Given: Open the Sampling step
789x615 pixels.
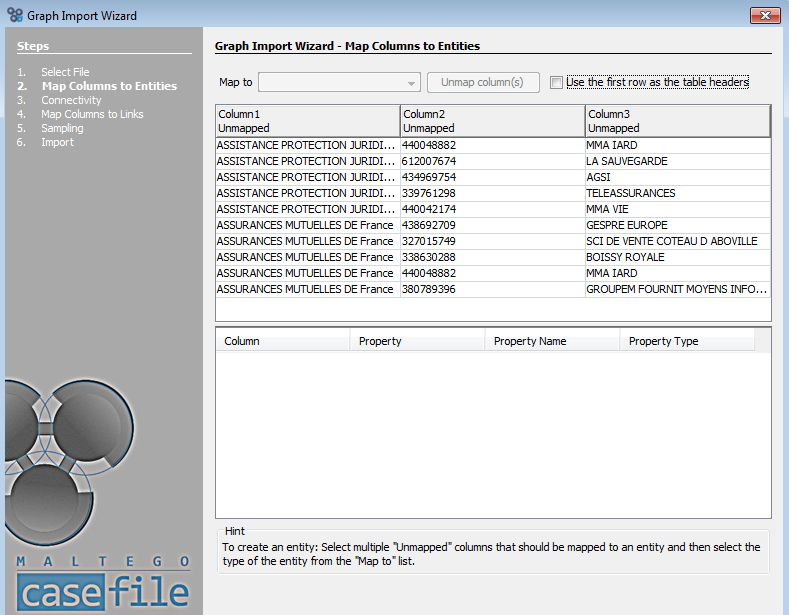Looking at the screenshot, I should coord(62,128).
